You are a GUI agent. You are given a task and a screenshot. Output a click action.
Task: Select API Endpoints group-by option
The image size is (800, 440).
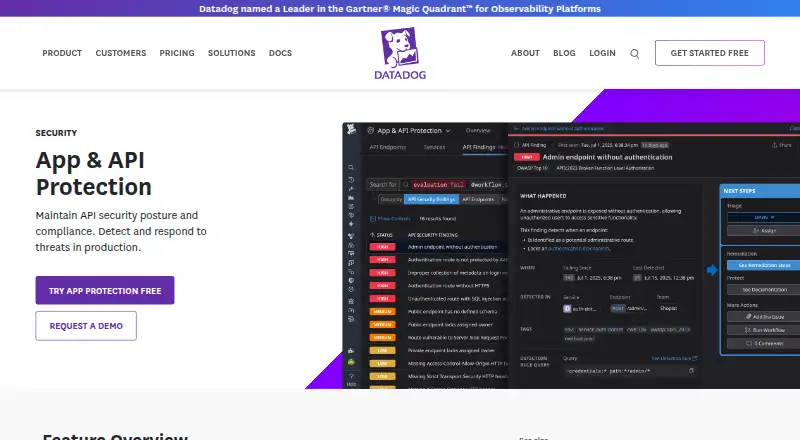click(479, 200)
